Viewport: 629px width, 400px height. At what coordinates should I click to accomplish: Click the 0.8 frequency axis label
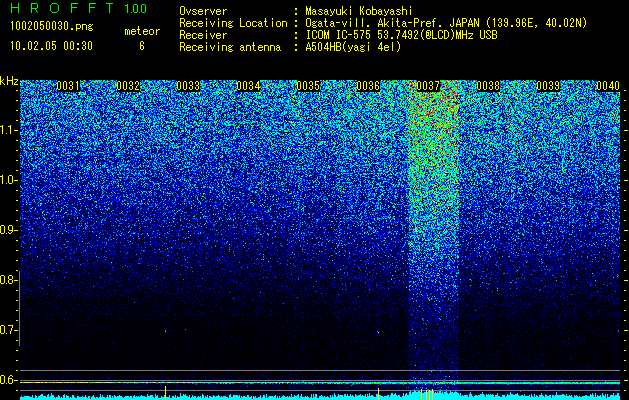tap(6, 280)
